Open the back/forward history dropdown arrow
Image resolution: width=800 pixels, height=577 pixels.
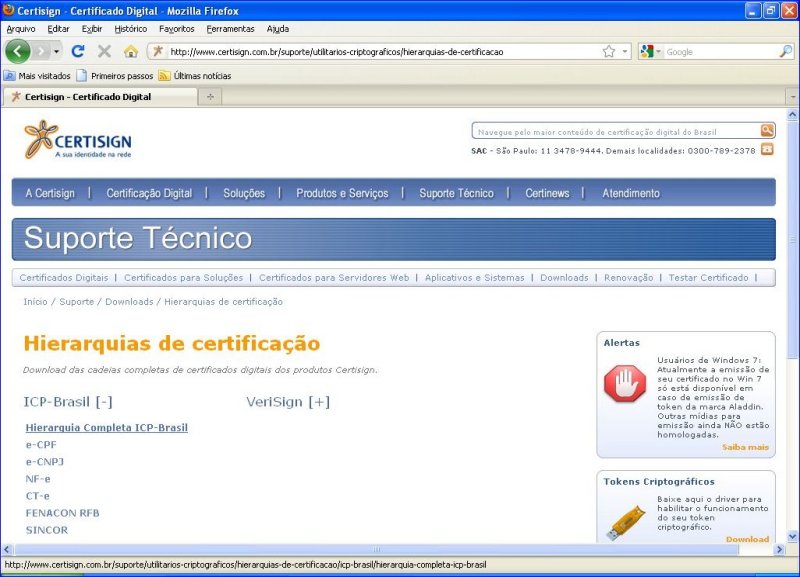(56, 52)
